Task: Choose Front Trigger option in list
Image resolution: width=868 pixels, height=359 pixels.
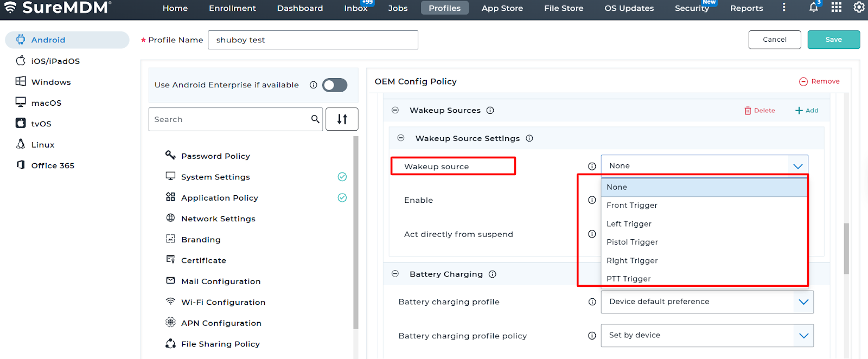Action: (x=631, y=206)
